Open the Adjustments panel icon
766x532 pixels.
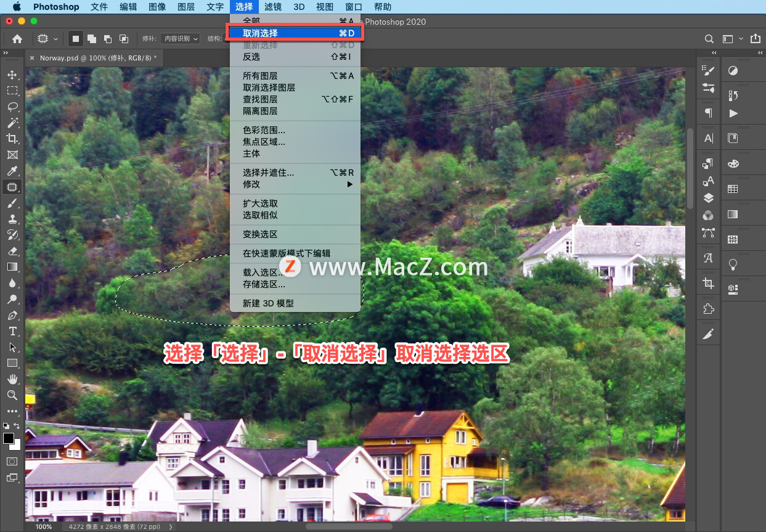(733, 71)
